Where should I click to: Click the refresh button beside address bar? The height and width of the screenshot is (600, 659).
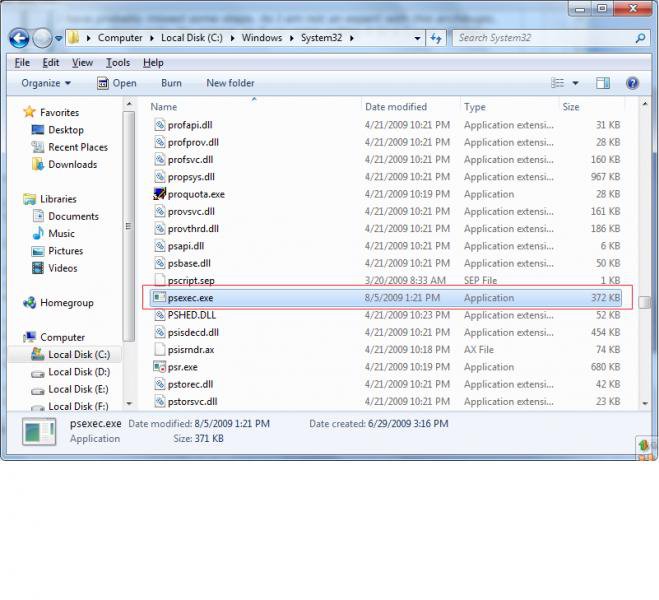click(x=436, y=38)
